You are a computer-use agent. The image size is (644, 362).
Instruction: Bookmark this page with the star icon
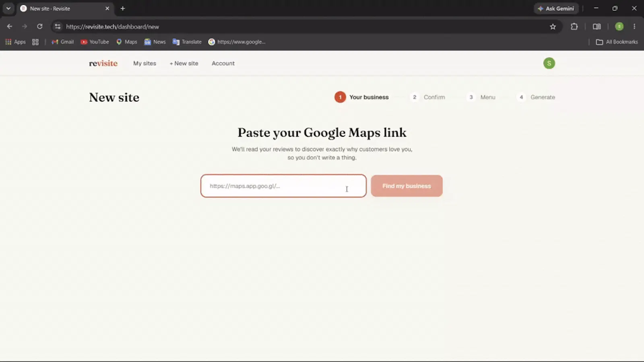[553, 27]
